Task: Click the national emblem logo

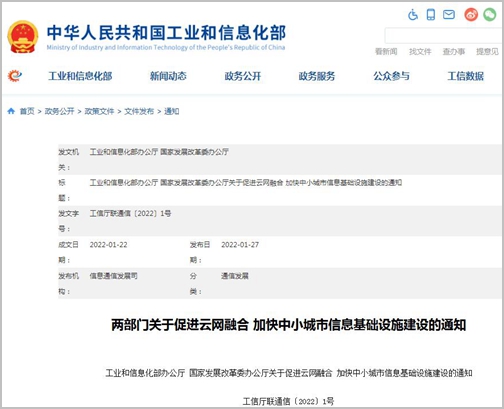Action: click(22, 37)
